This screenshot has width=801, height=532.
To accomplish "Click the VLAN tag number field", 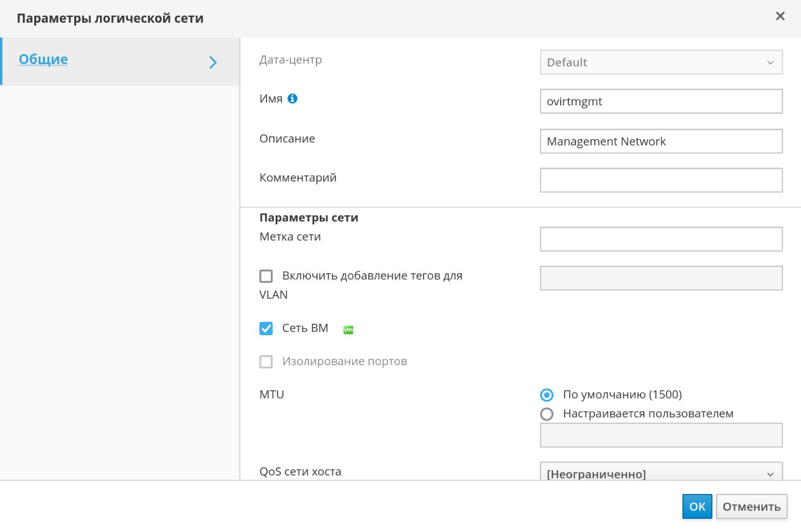I will (x=661, y=278).
